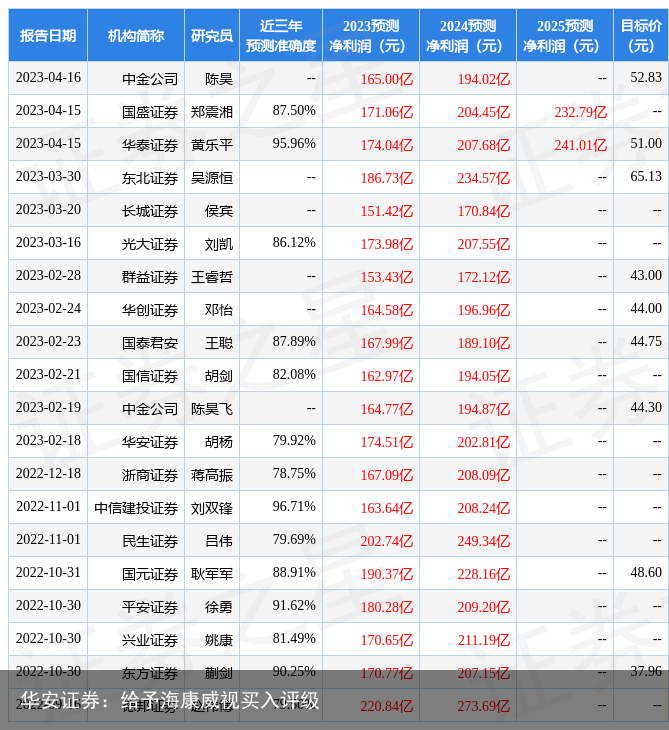This screenshot has width=669, height=730.
Task: Click 2023 profit value 186.73亿
Action: (387, 178)
